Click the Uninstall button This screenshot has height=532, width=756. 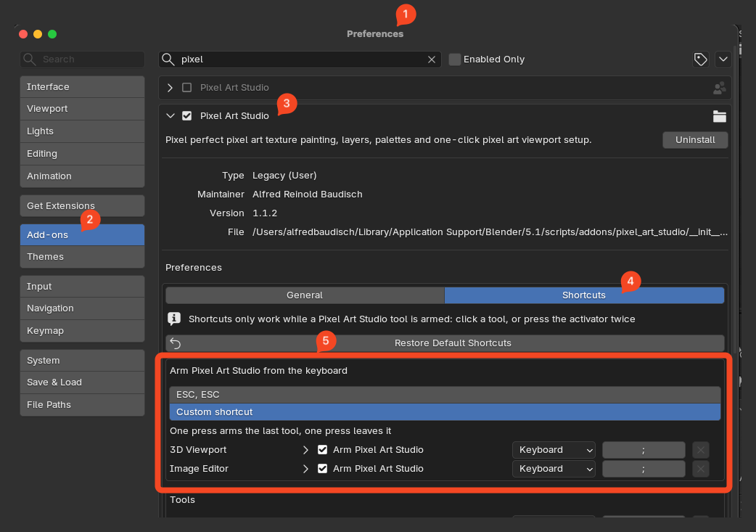pyautogui.click(x=695, y=140)
